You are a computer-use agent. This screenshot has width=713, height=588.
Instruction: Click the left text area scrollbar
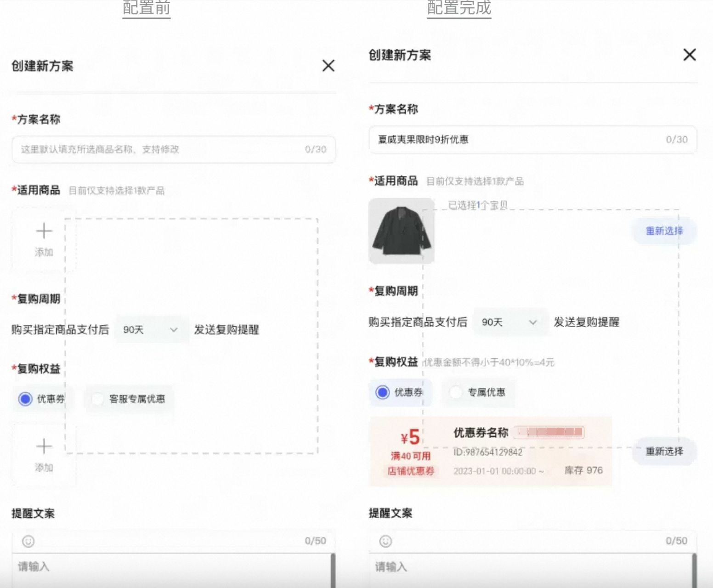[x=333, y=571]
